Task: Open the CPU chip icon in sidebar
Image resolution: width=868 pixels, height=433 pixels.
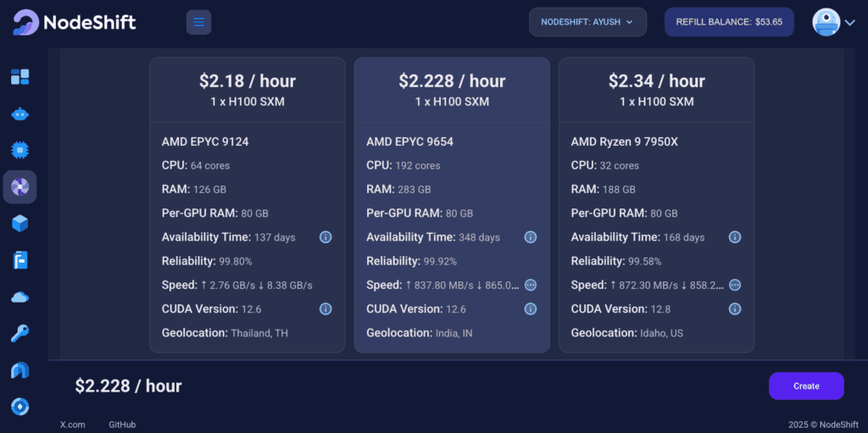Action: [x=20, y=150]
